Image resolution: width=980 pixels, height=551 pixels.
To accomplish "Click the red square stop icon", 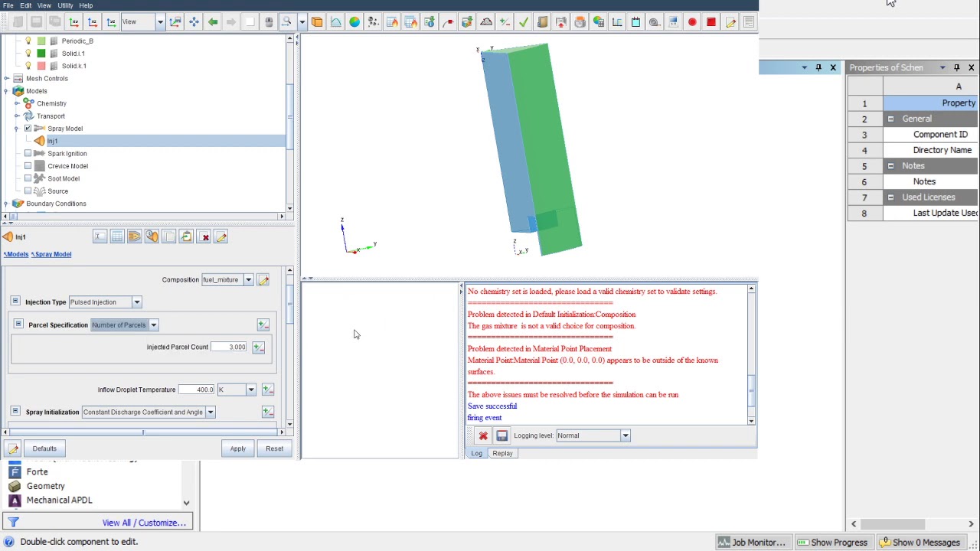I will (x=711, y=22).
